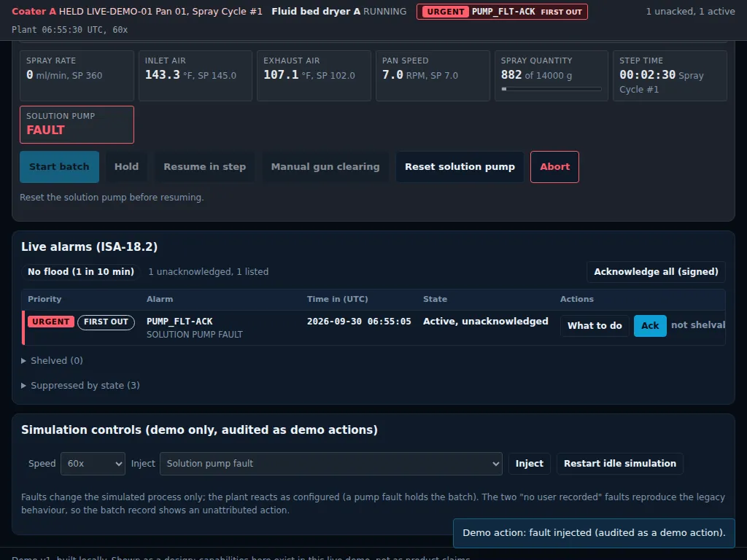Viewport: 747px width, 560px height.
Task: Start Manual gun clearing
Action: [x=325, y=167]
